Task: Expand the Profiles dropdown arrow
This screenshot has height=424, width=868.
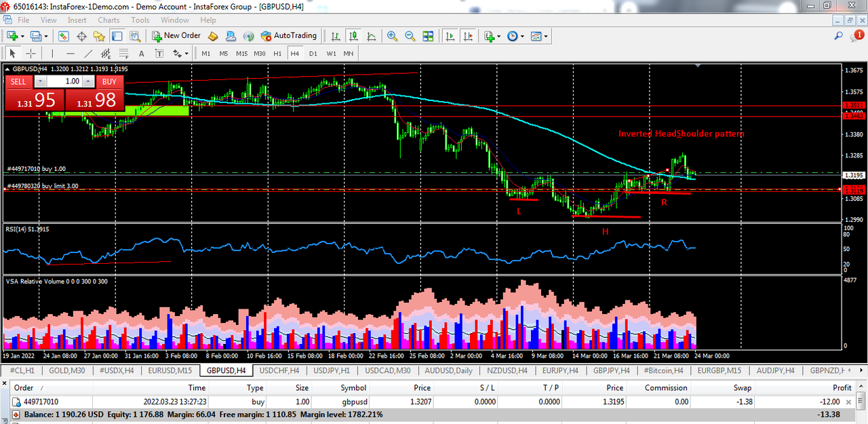Action: tap(47, 37)
